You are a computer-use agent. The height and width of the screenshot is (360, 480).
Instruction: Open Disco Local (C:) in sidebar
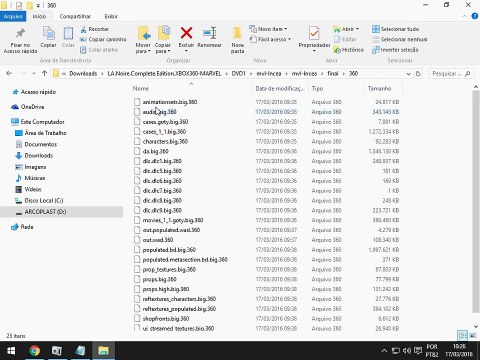[x=39, y=200]
